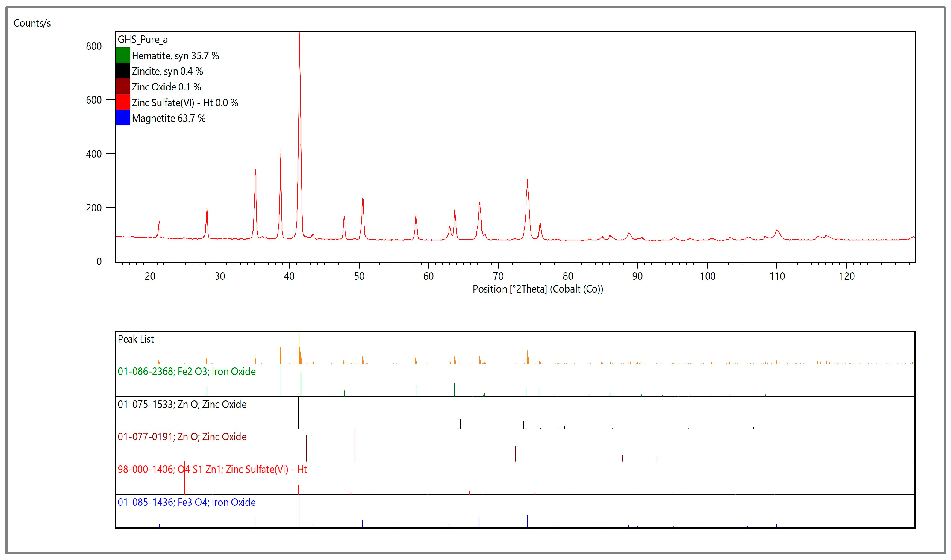Image resolution: width=951 pixels, height=560 pixels.
Task: Click the red Zinc Sulfate legend swatch
Action: 123,102
